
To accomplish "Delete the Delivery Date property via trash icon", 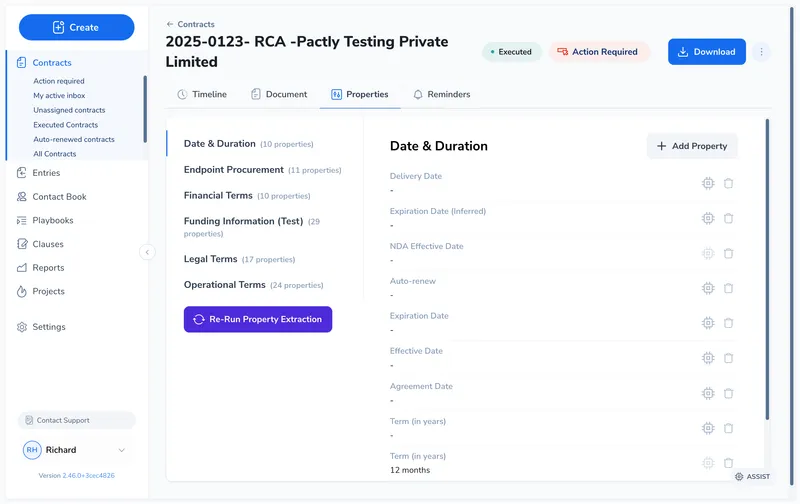I will tap(728, 183).
